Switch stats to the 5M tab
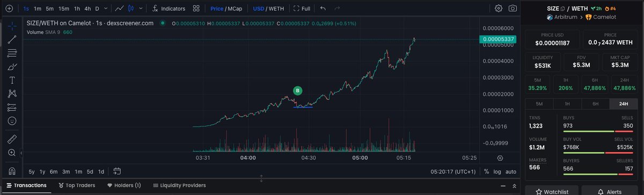Viewport: 644px width, 195px height. point(539,104)
